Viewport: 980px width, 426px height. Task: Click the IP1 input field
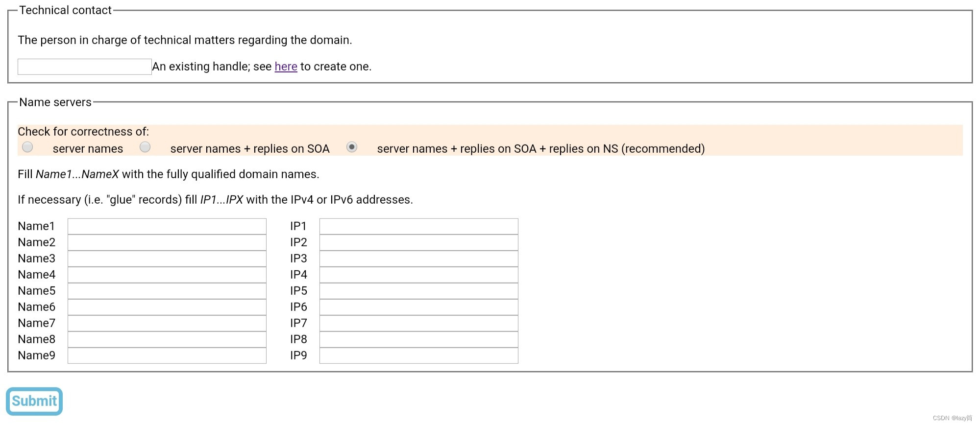[418, 226]
